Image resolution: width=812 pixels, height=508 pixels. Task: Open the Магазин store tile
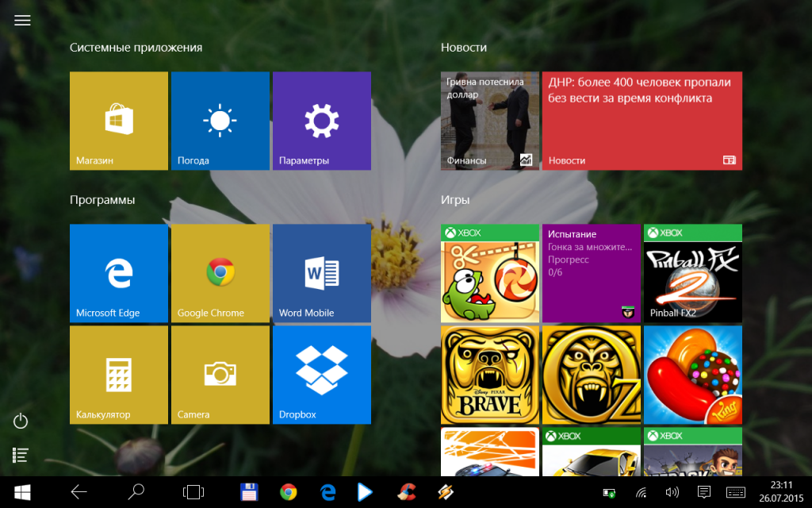(x=119, y=121)
